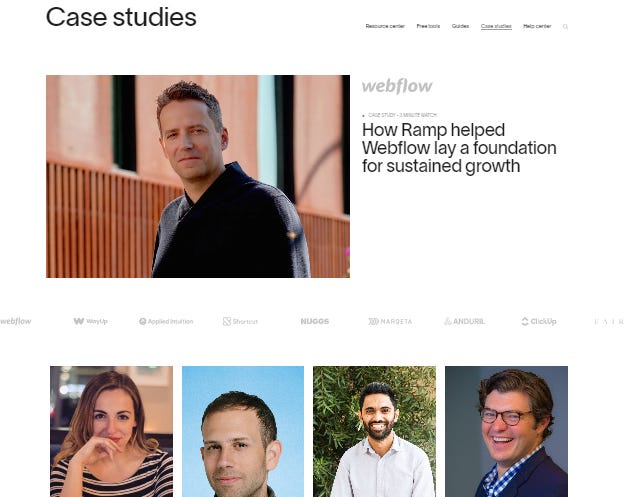Select the Applied Intuition logo
This screenshot has width=625, height=497.
(166, 321)
